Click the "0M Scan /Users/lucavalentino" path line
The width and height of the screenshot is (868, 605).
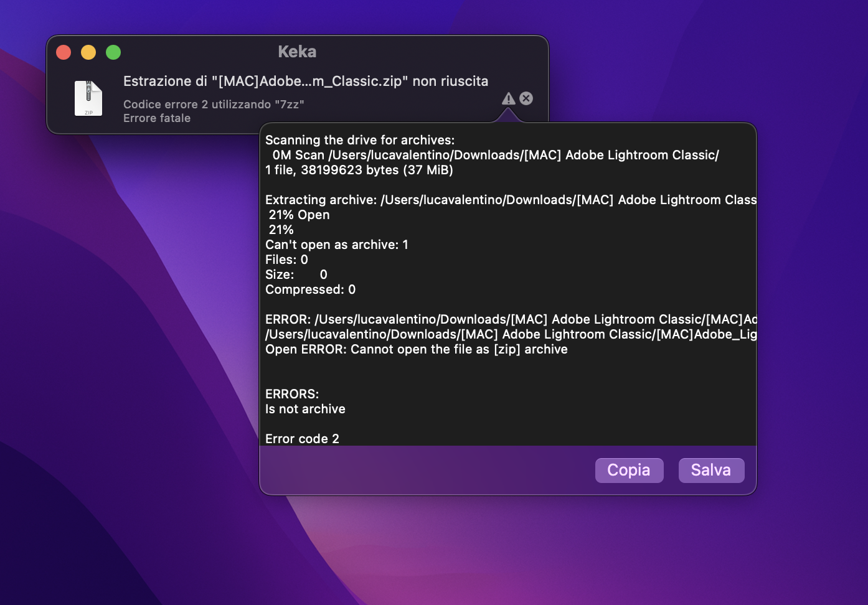click(x=496, y=155)
